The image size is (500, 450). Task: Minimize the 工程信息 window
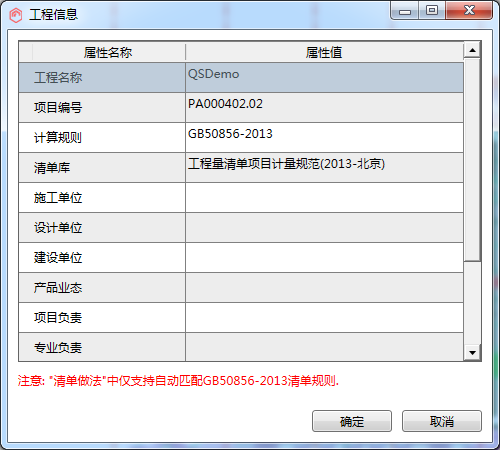pos(405,11)
